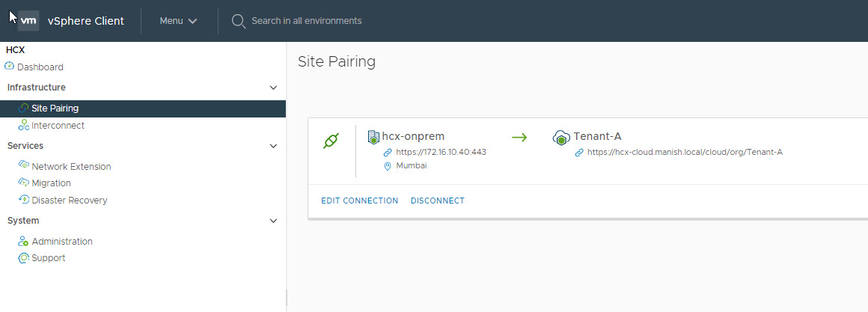This screenshot has height=312, width=868.
Task: Open the Menu dropdown
Action: [178, 21]
